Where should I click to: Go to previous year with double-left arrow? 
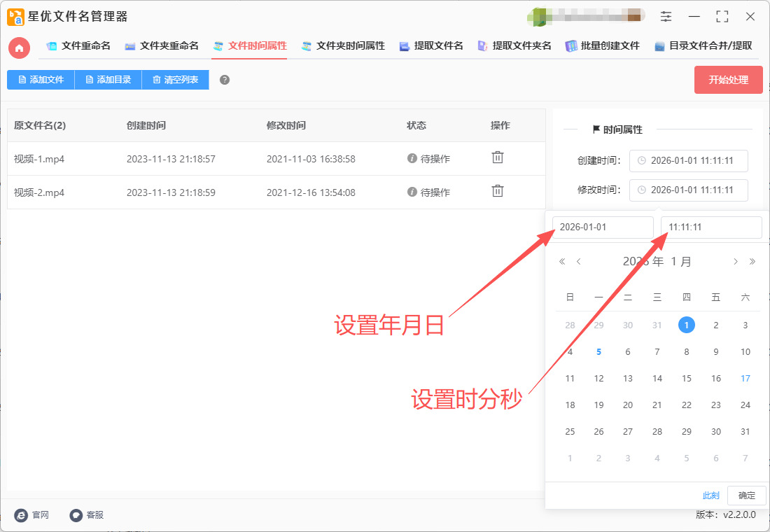coord(561,262)
